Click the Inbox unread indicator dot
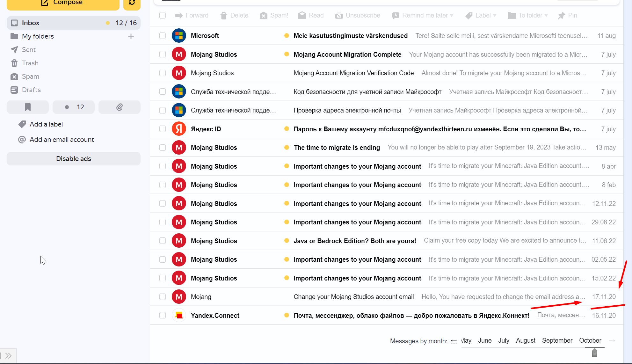 coord(108,23)
